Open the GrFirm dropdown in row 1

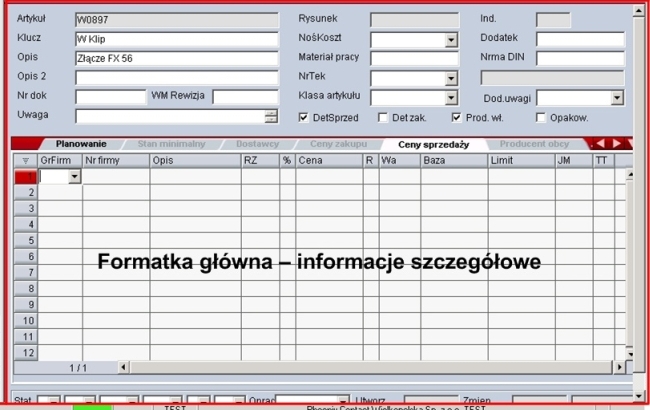coord(74,177)
